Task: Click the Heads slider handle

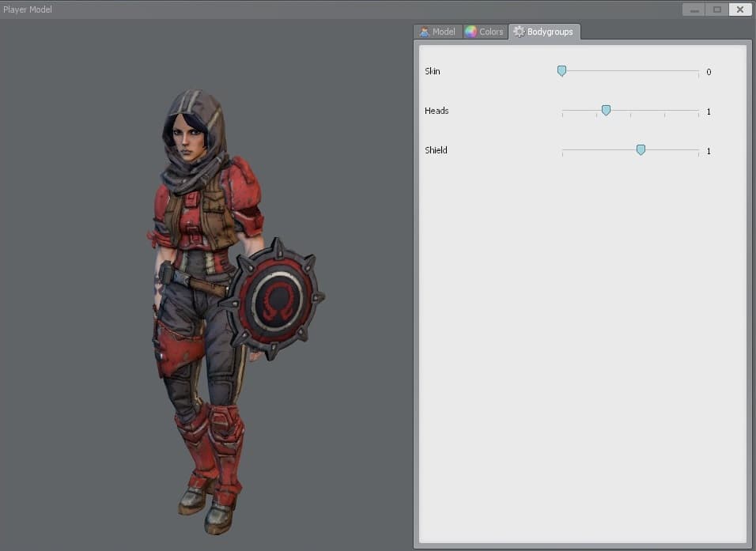Action: pos(606,111)
